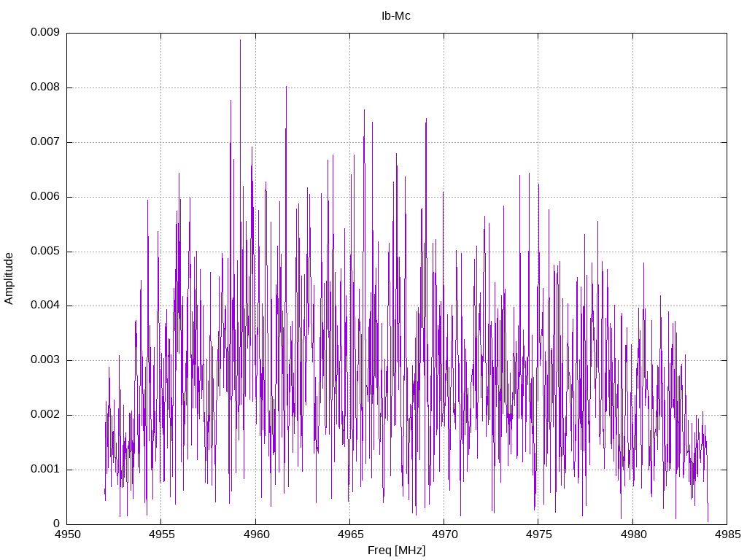Click the "Amplitude" y-axis label
747x560 pixels.
(x=9, y=279)
